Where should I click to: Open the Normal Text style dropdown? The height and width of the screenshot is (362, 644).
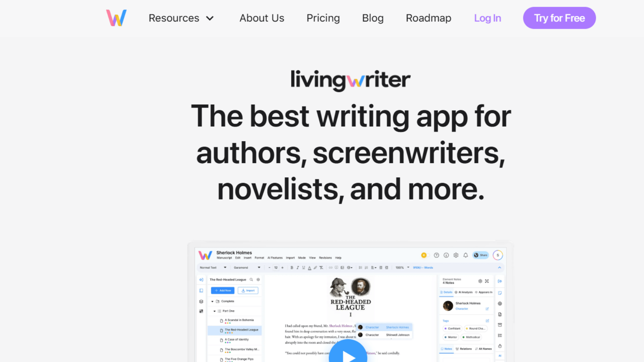[213, 267]
